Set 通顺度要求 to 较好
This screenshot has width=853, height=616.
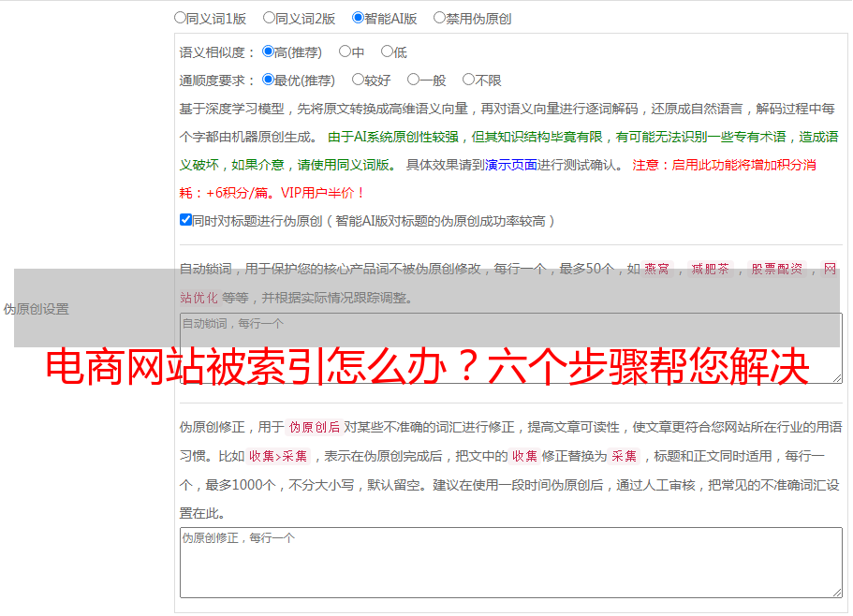358,80
